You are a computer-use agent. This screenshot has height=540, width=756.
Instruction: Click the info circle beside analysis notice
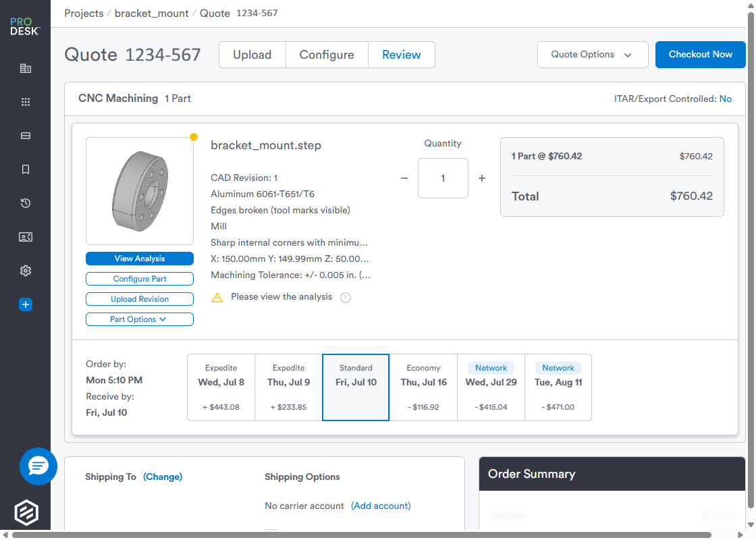pos(345,298)
